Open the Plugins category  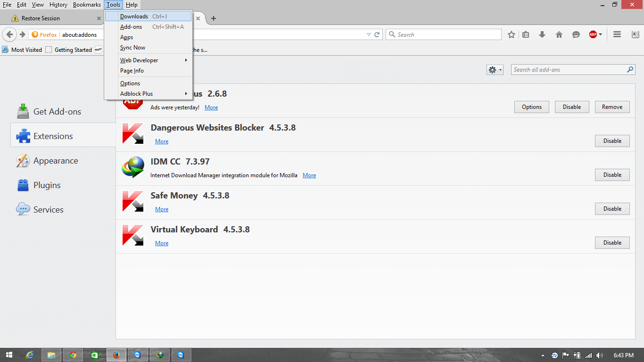[x=63, y=185]
